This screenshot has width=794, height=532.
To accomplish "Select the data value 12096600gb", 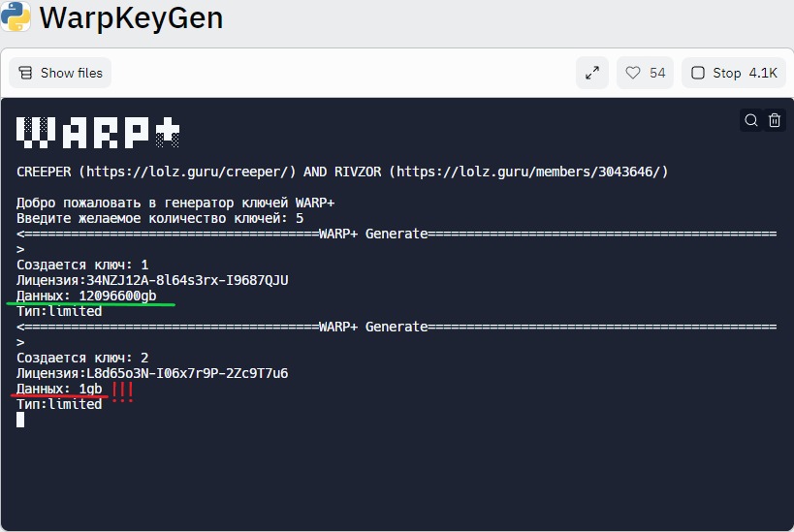I will pyautogui.click(x=117, y=296).
